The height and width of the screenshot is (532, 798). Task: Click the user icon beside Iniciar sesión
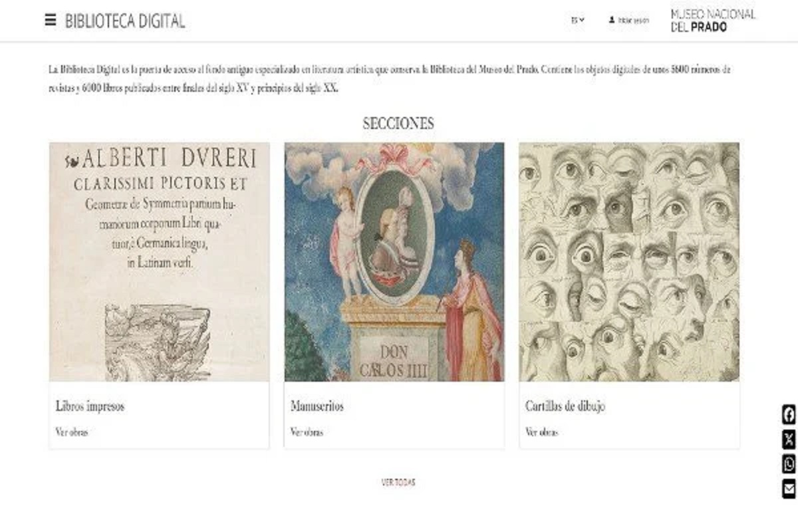(612, 20)
